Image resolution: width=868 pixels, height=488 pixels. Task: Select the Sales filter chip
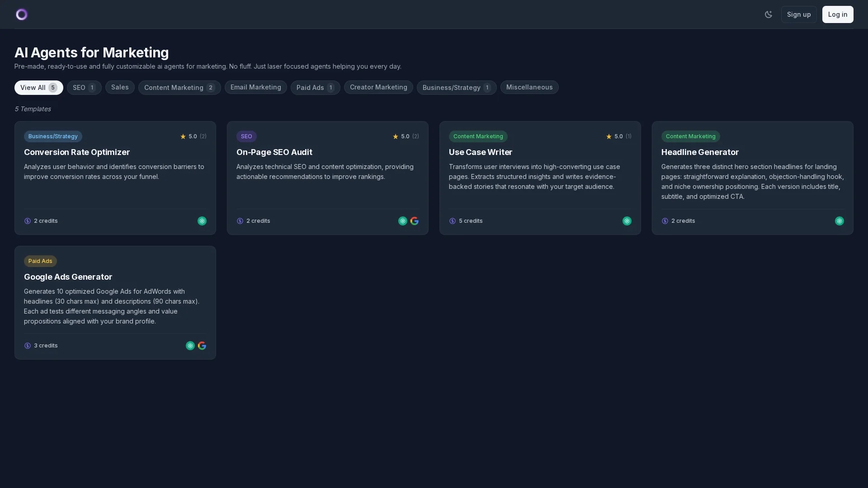click(120, 87)
